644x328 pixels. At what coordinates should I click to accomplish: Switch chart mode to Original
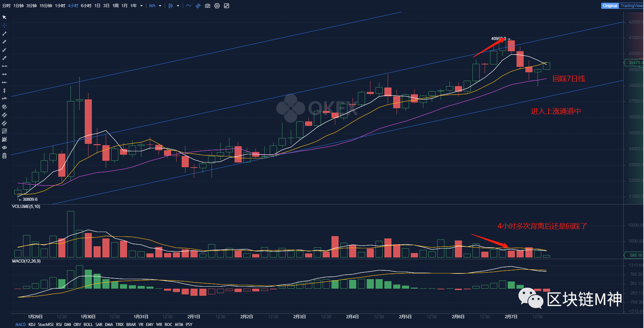point(610,6)
